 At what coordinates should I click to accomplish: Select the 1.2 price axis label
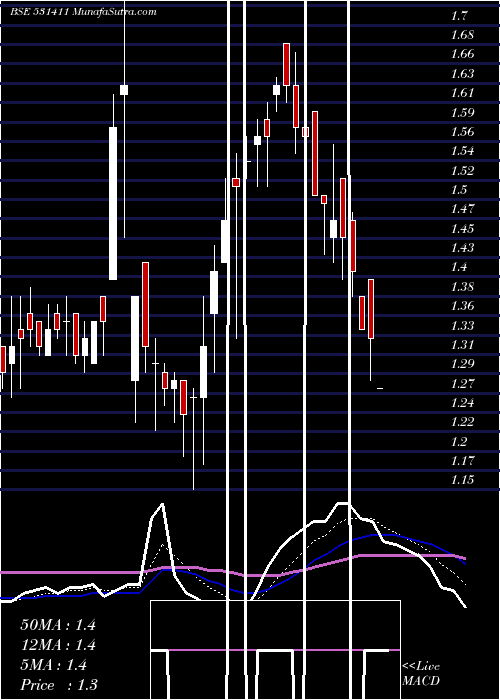point(459,442)
